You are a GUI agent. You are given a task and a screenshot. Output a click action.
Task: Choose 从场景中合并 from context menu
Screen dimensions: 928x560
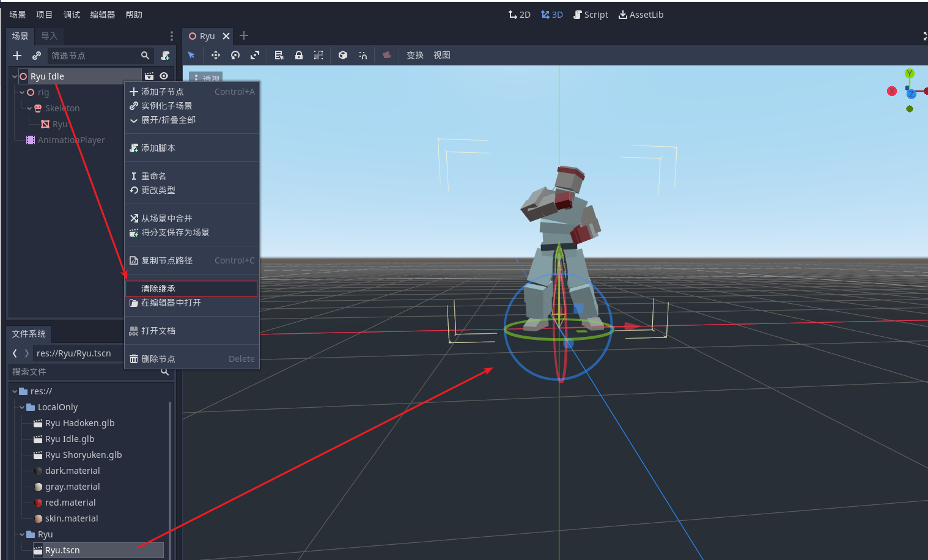(192, 218)
